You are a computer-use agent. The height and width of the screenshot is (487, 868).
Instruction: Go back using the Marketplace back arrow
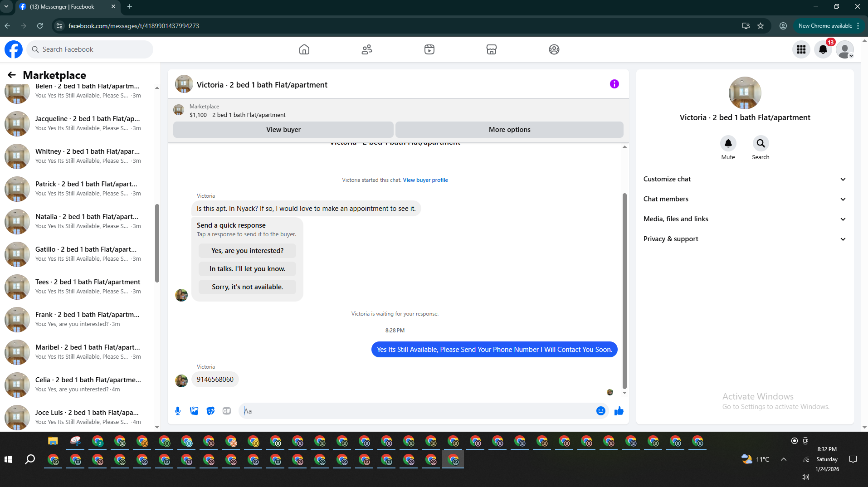[12, 75]
